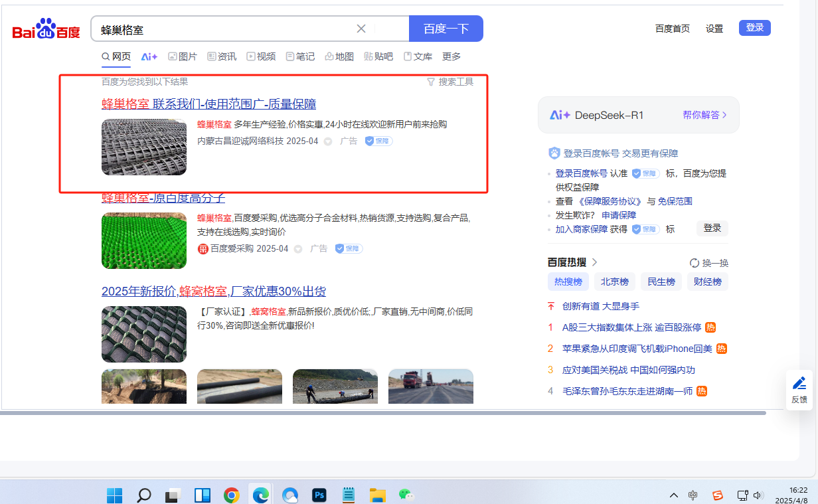This screenshot has height=504, width=818.
Task: Select the 民生榜 hot list tab
Action: (661, 282)
